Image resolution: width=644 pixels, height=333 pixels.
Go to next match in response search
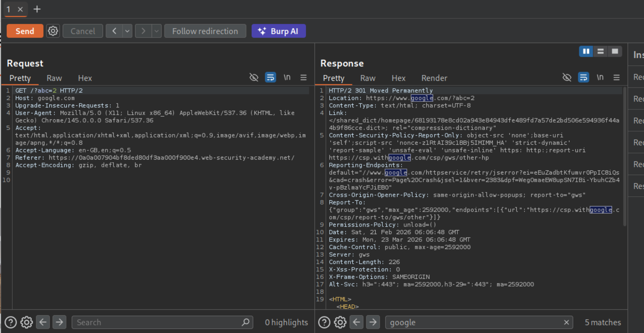click(x=373, y=322)
